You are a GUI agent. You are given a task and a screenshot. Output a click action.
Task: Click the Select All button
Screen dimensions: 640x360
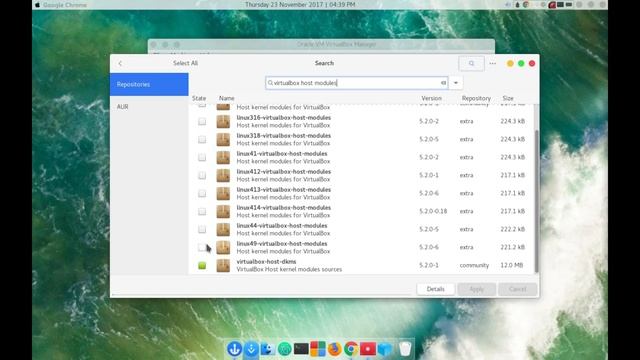click(x=185, y=63)
